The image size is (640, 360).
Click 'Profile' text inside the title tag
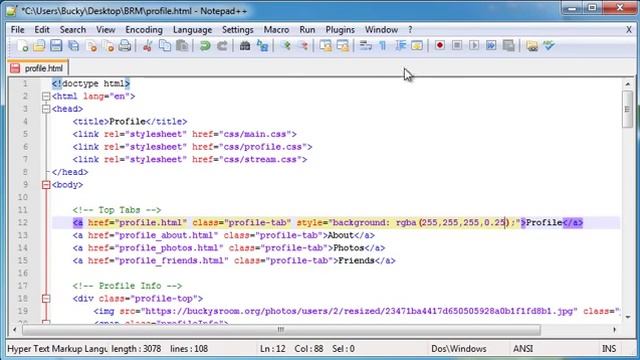[127, 122]
